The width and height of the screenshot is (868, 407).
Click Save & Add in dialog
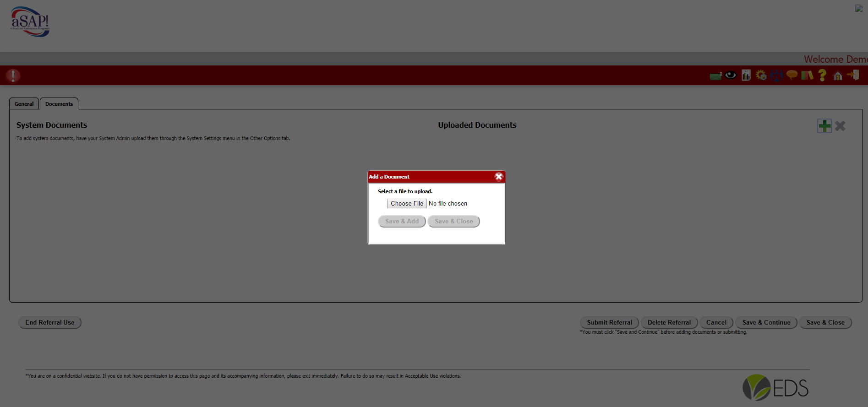click(x=402, y=222)
